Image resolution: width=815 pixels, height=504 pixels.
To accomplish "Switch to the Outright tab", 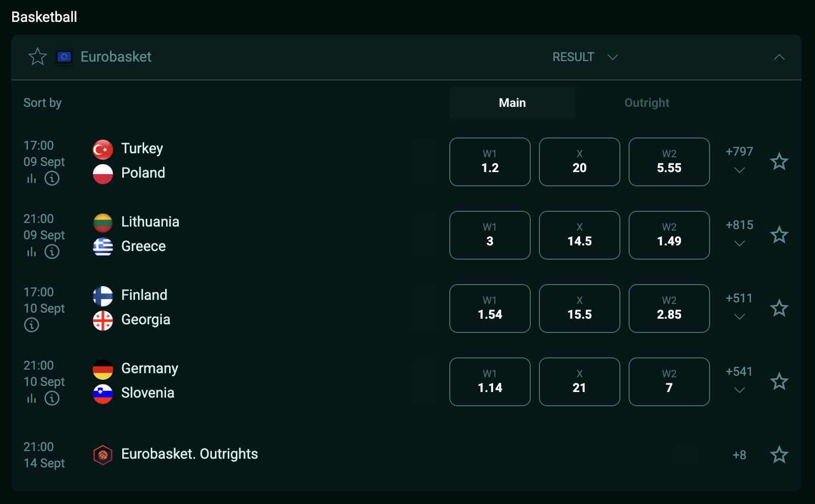I will click(646, 103).
